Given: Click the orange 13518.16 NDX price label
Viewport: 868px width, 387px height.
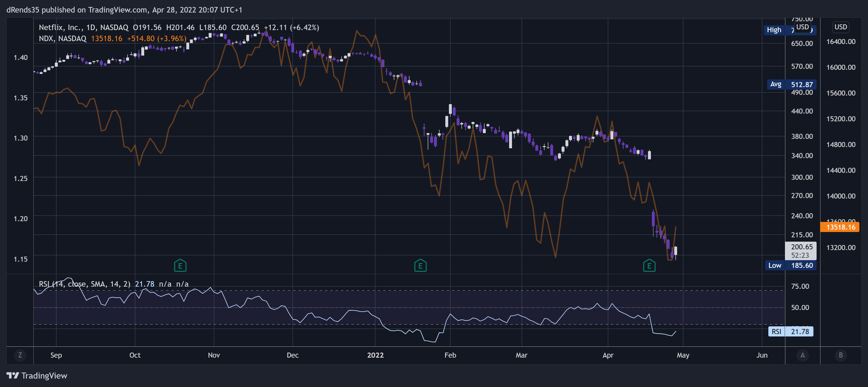Looking at the screenshot, I should (840, 227).
